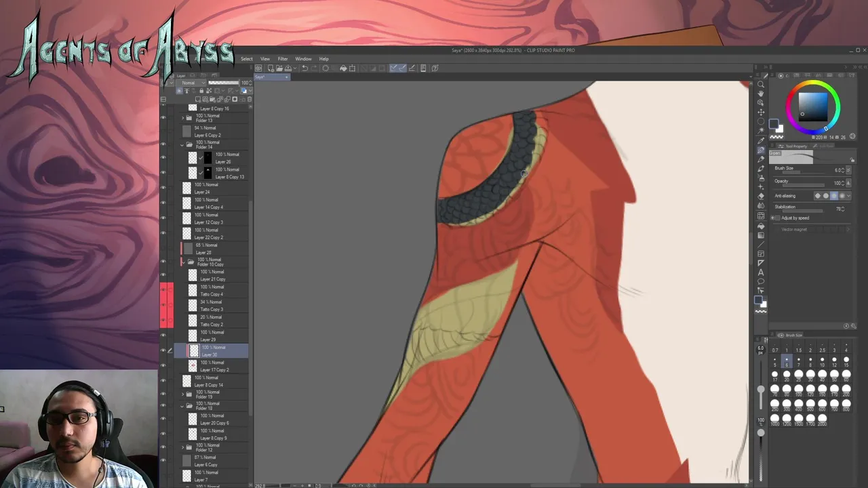Select the Auto select magic wand tool
Screen dimensions: 868x488
(x=761, y=131)
